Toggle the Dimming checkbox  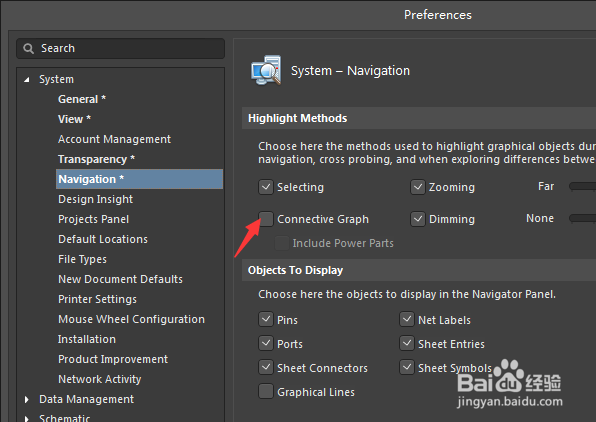tap(418, 219)
